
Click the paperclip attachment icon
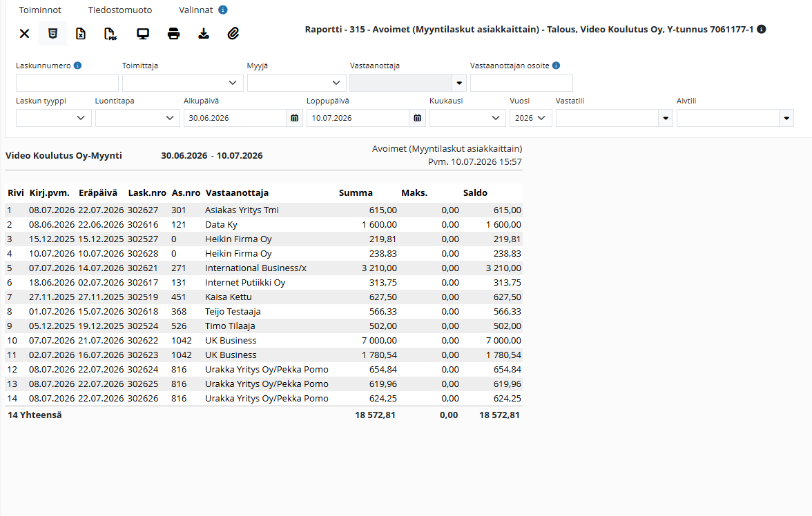pyautogui.click(x=233, y=34)
